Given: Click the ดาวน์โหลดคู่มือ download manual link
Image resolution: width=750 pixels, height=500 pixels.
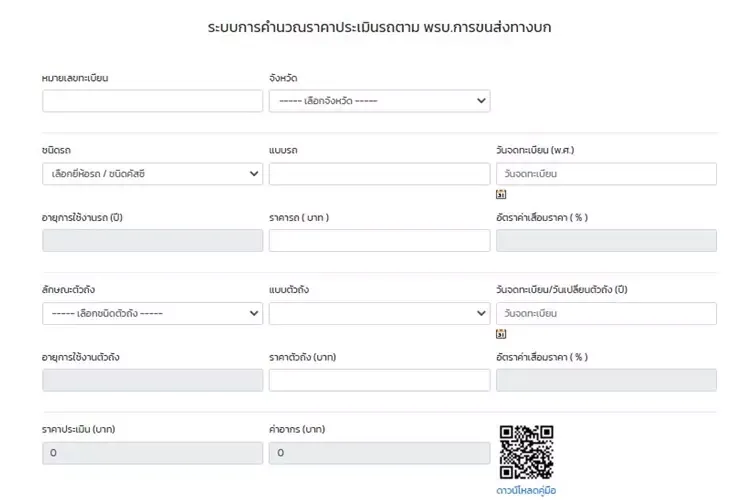Looking at the screenshot, I should click(526, 490).
